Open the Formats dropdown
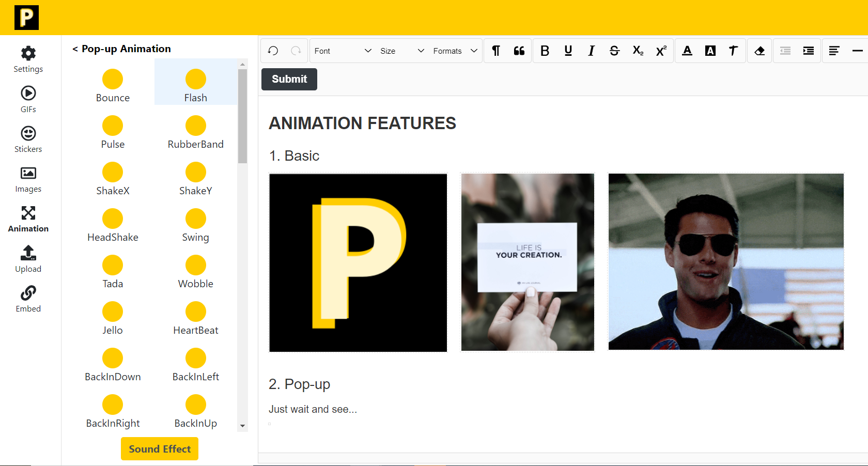This screenshot has height=466, width=868. 455,51
